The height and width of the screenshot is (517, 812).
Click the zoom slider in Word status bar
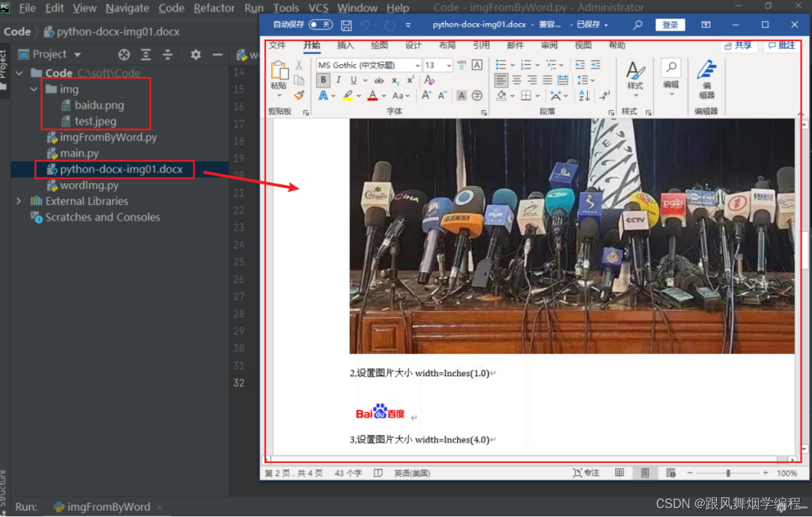tap(728, 473)
